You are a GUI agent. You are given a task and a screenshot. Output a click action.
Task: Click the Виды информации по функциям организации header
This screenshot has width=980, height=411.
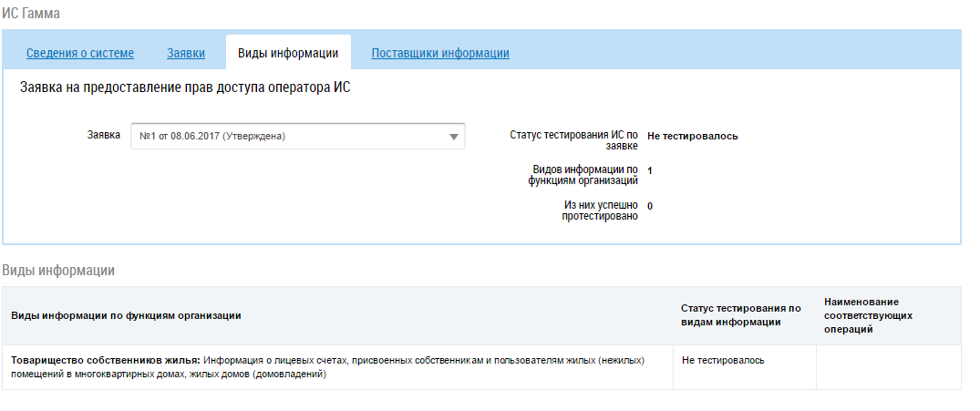(126, 315)
